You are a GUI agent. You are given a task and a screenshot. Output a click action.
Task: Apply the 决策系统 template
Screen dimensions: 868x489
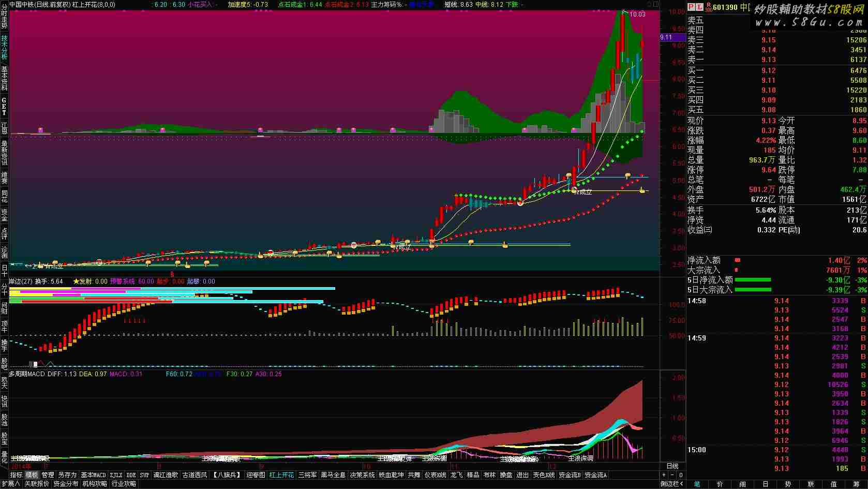[x=362, y=475]
